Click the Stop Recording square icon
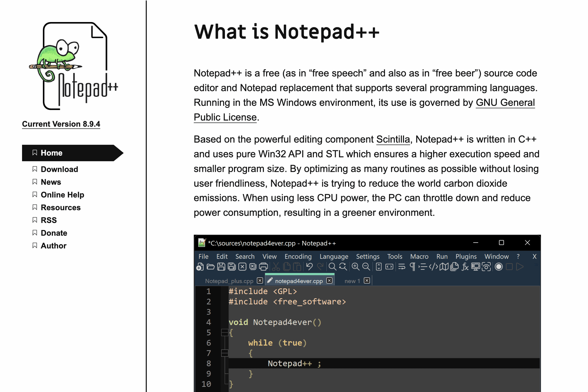 coord(509,267)
